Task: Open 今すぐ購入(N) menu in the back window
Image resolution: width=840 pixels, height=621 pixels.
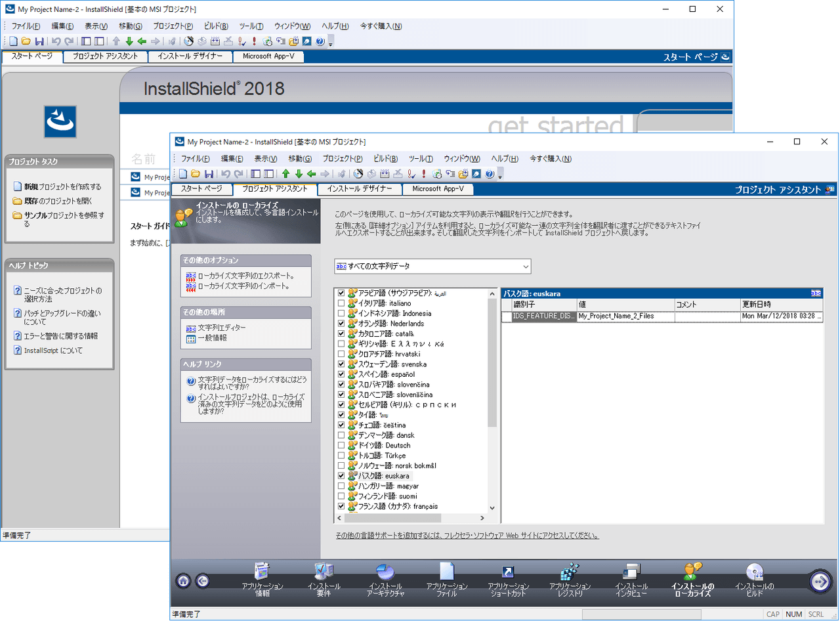Action: pyautogui.click(x=381, y=26)
